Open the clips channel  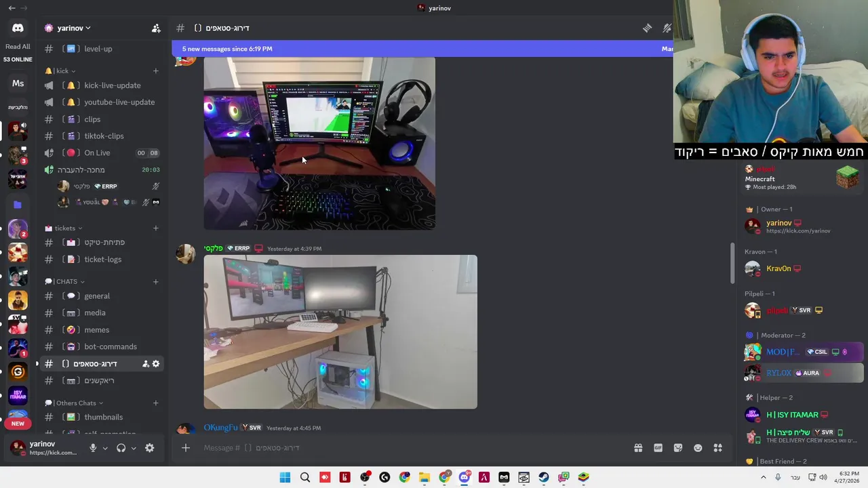click(102, 119)
